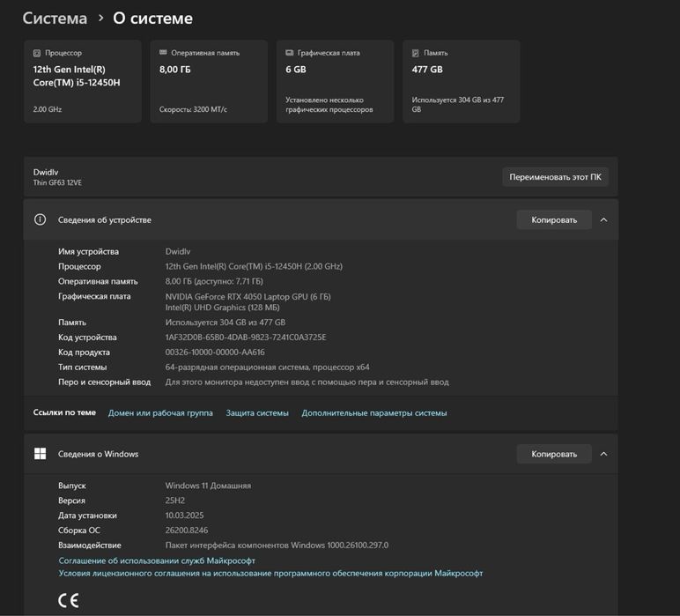680x616 pixels.
Task: Collapse the Сведения о Windows section
Action: 603,454
